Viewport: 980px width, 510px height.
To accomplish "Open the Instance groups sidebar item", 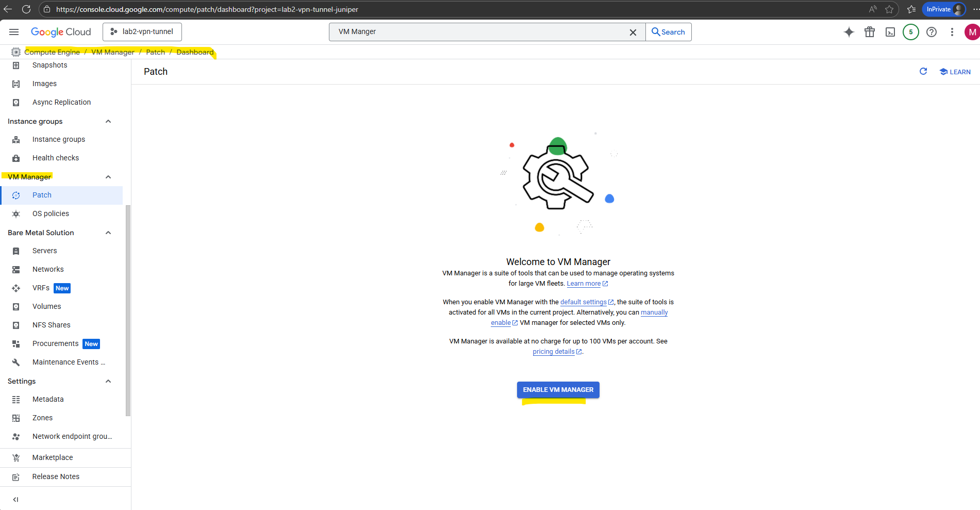I will point(62,139).
